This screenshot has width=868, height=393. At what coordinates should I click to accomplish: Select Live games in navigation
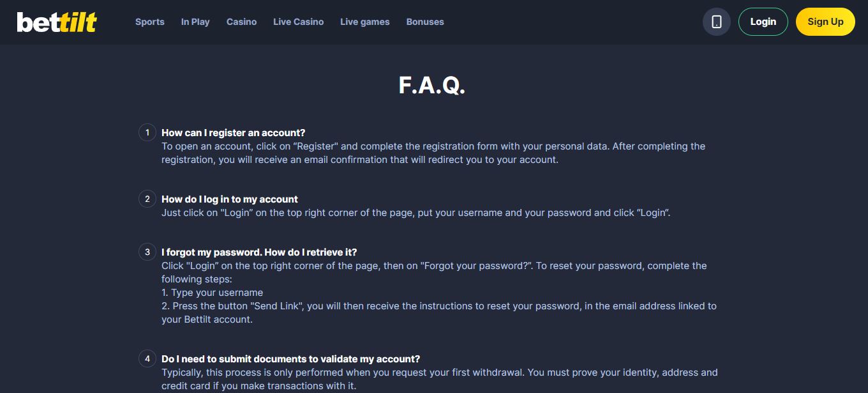(x=365, y=22)
